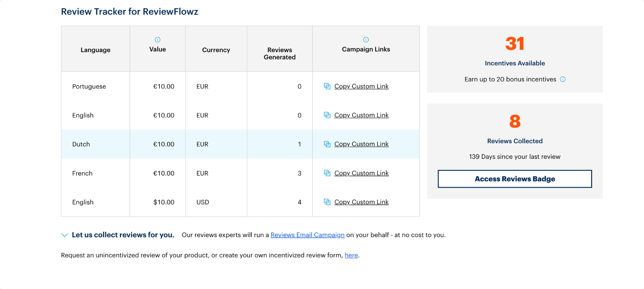644x289 pixels.
Task: Click the info icon beside bonus incentives
Action: tap(563, 79)
